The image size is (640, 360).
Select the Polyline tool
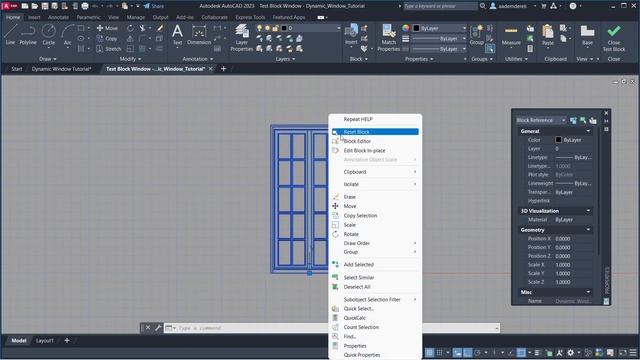click(x=28, y=34)
